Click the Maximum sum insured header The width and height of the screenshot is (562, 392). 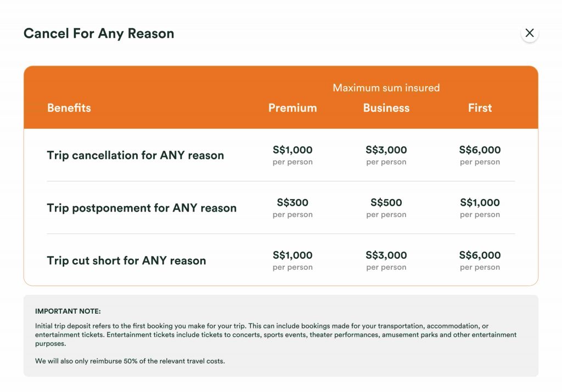[386, 88]
